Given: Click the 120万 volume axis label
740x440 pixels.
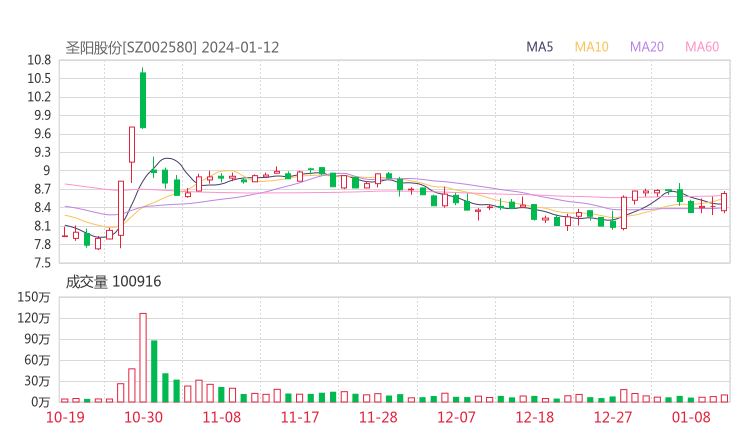Looking at the screenshot, I should tap(34, 318).
